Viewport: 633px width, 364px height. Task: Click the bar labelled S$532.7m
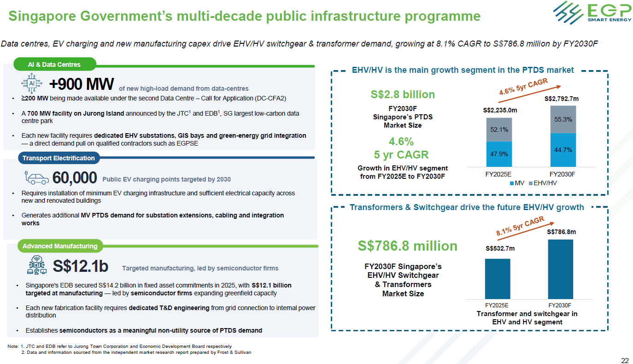click(498, 279)
